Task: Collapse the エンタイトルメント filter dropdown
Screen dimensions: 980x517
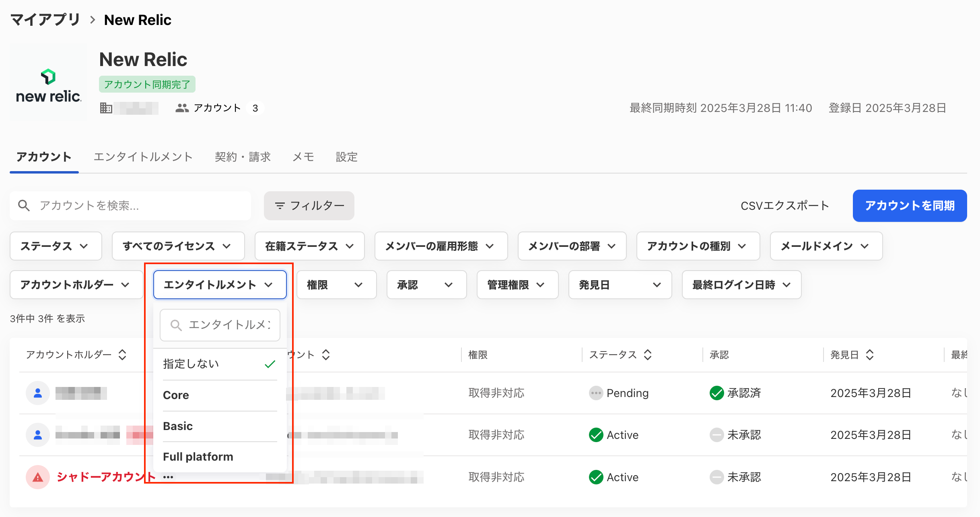Action: (x=220, y=285)
